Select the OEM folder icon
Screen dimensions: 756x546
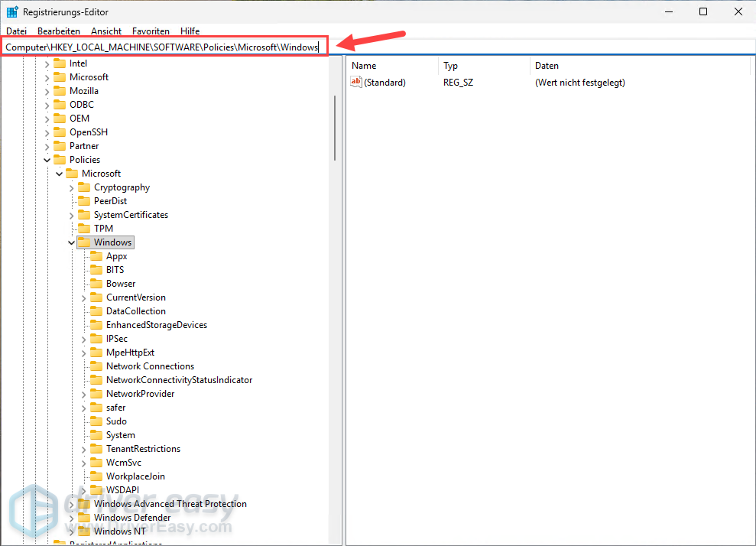[60, 119]
